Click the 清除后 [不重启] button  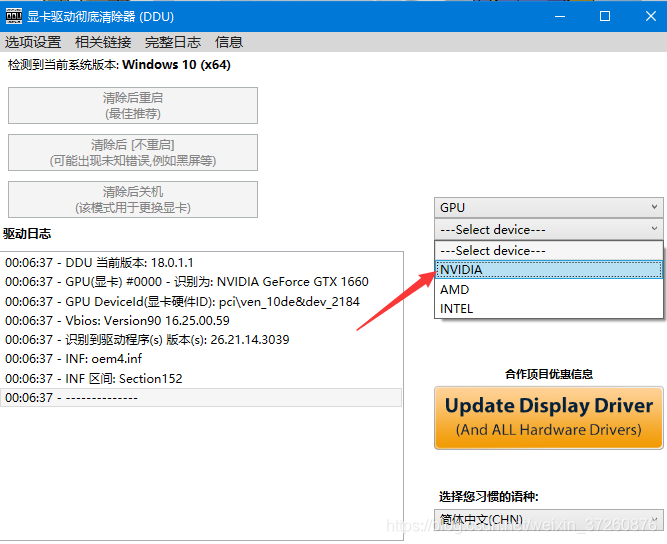(x=133, y=152)
